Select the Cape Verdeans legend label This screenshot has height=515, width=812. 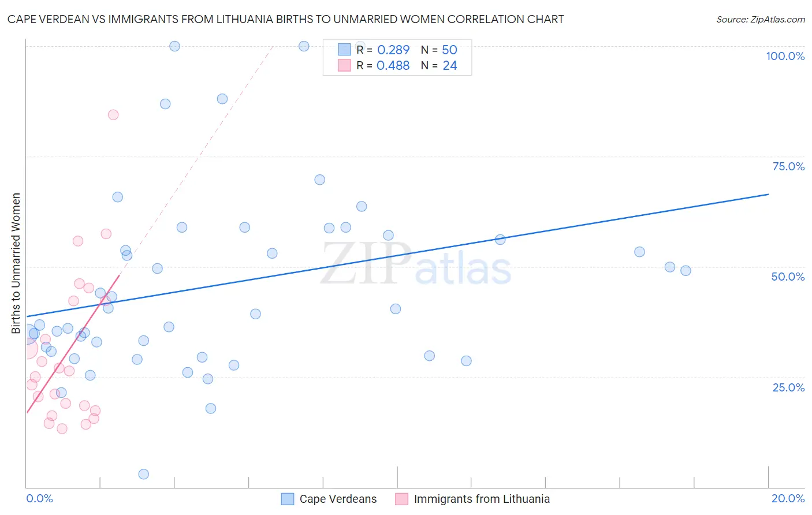click(338, 499)
